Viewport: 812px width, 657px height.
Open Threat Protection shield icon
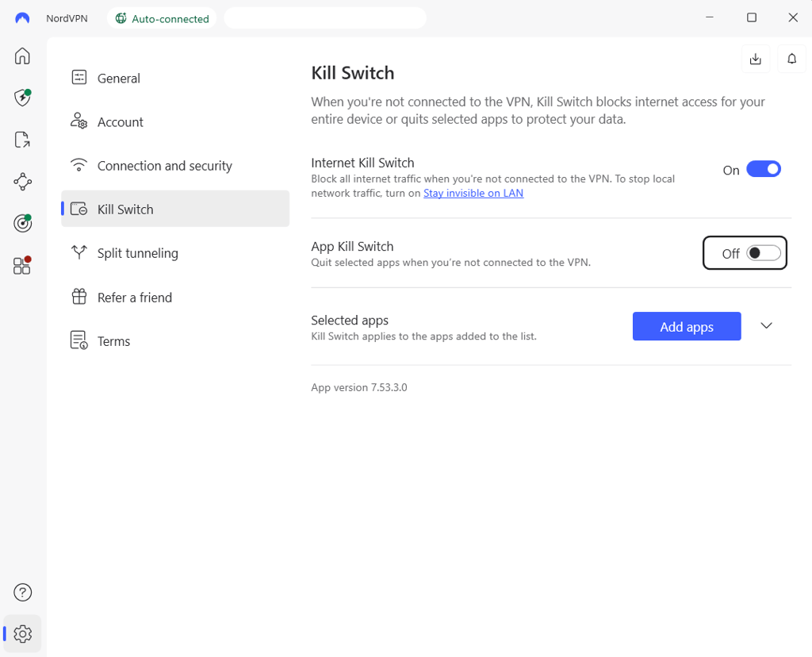[22, 98]
